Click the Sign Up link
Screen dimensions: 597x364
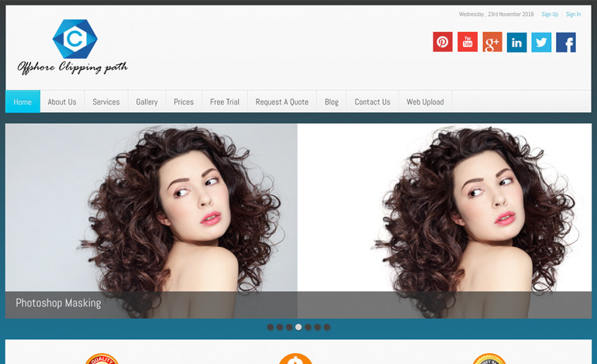click(550, 15)
